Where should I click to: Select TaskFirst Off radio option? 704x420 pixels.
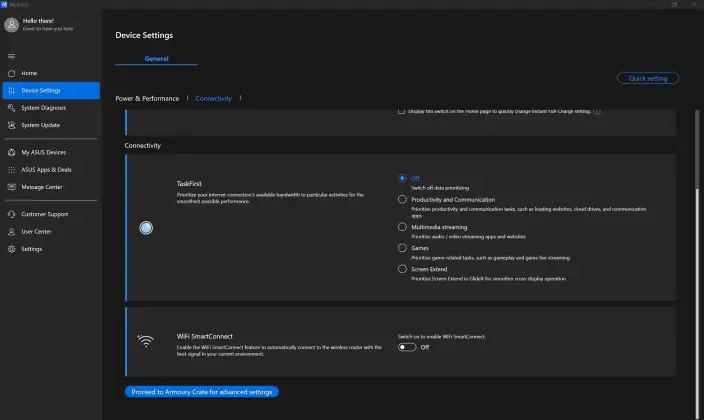point(402,178)
